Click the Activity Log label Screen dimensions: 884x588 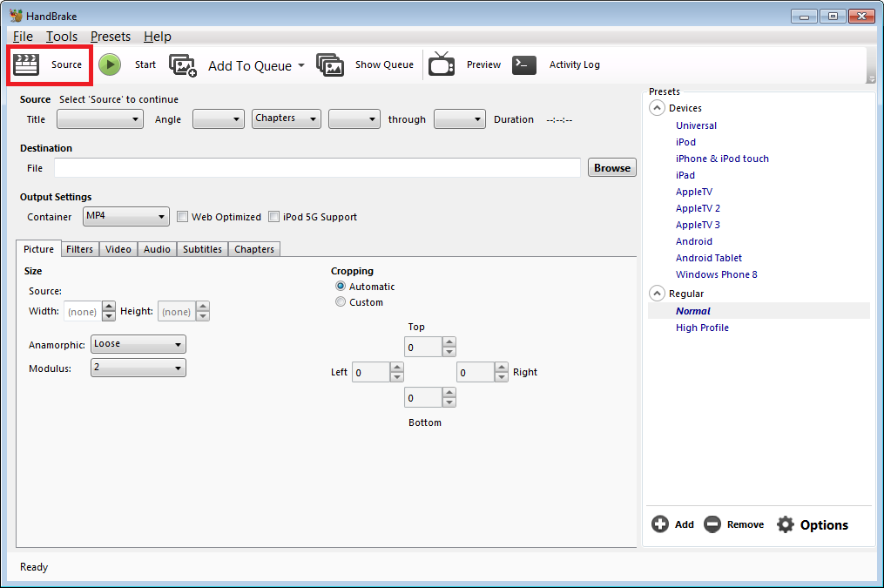575,64
